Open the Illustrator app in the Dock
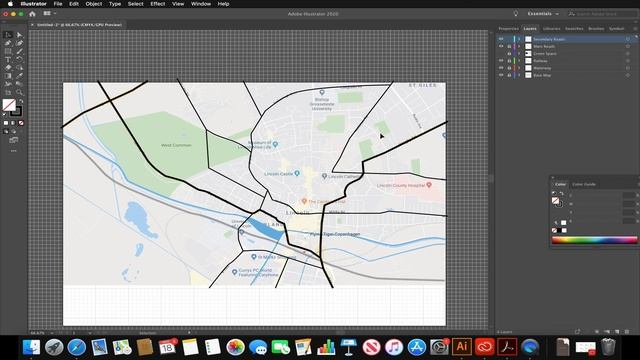This screenshot has width=640, height=360. click(462, 347)
